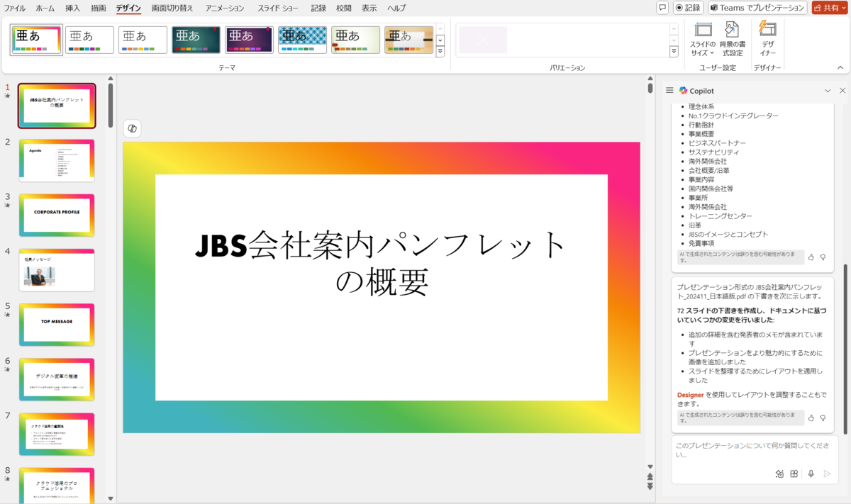Image resolution: width=851 pixels, height=504 pixels.
Task: Open the comments speech-bubble icon
Action: coord(662,8)
